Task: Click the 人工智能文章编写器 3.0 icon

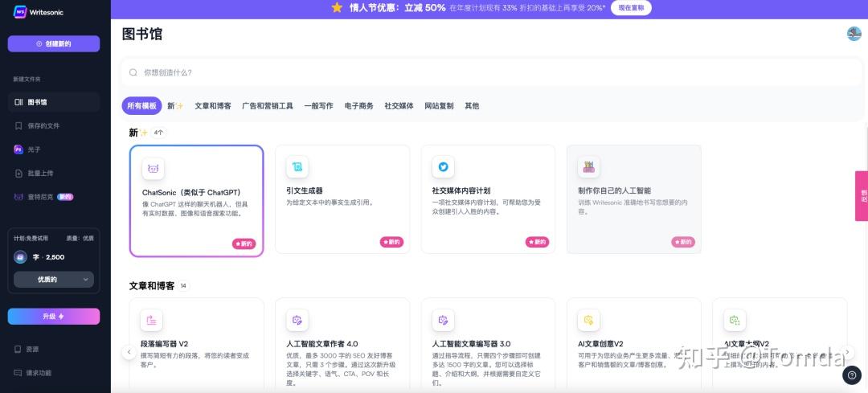Action: [443, 320]
